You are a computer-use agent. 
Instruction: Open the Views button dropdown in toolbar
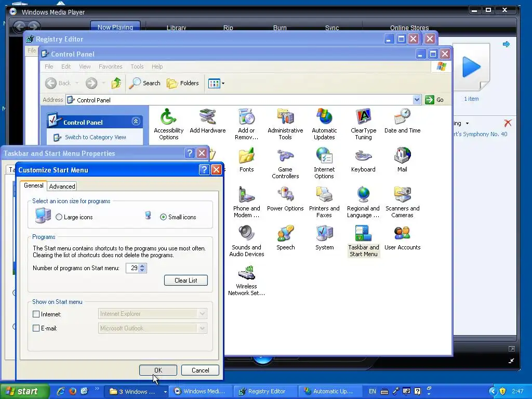[x=223, y=83]
